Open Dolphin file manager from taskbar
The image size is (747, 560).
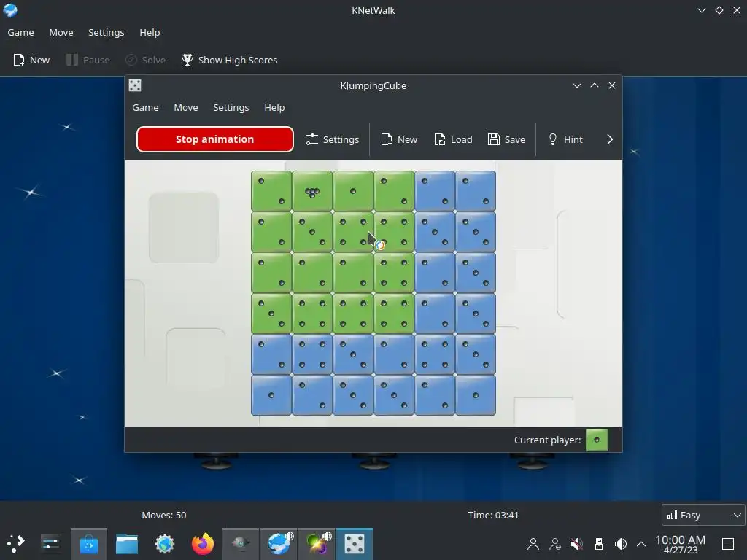[127, 543]
